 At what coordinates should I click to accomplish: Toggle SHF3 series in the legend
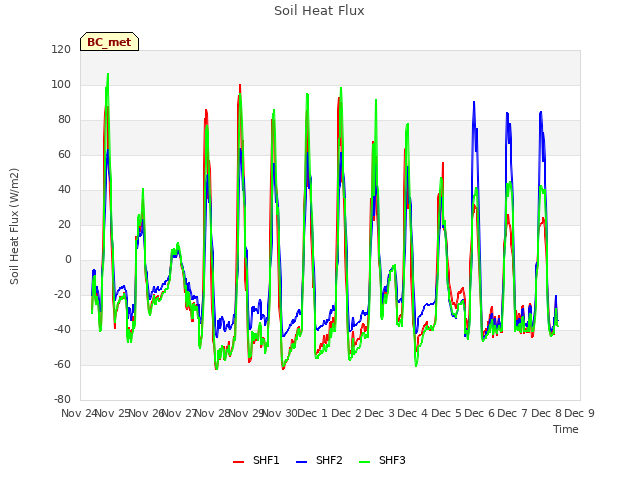coord(382,460)
